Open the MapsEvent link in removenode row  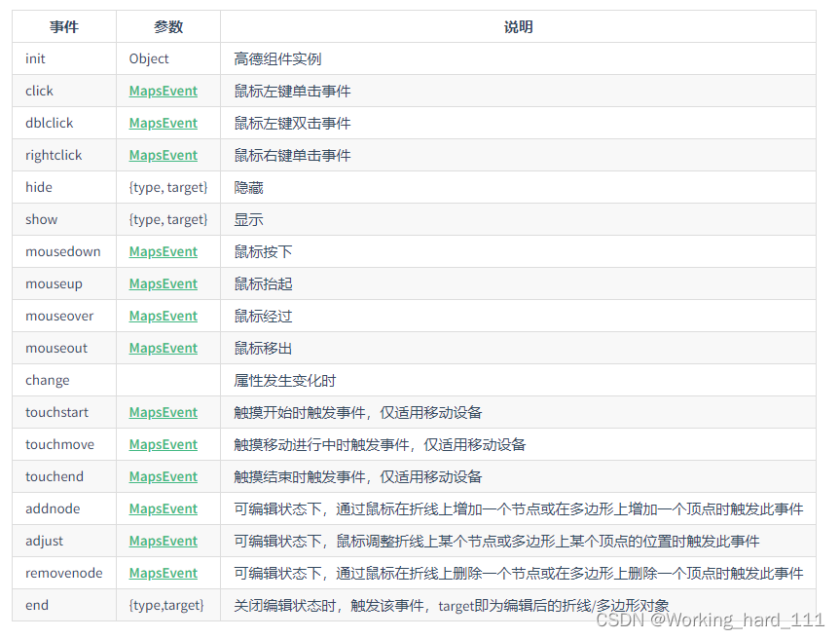click(164, 574)
